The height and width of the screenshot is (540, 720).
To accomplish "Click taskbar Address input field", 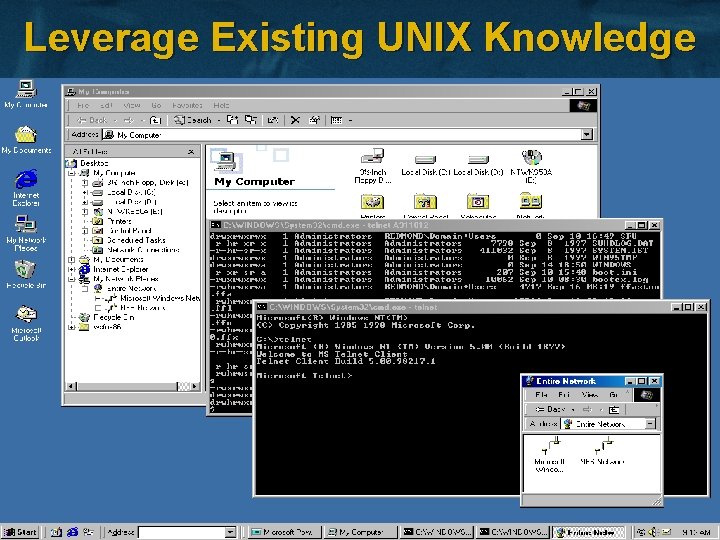I will [x=182, y=532].
